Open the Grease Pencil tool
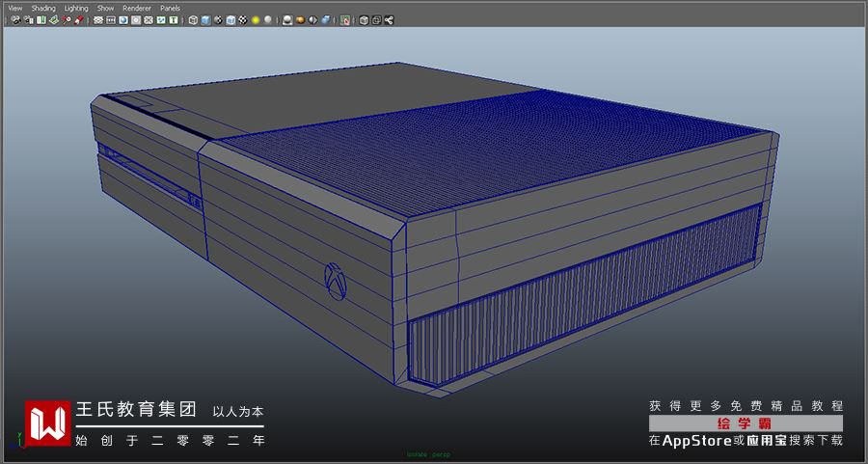Image resolution: width=868 pixels, height=464 pixels. pyautogui.click(x=79, y=20)
